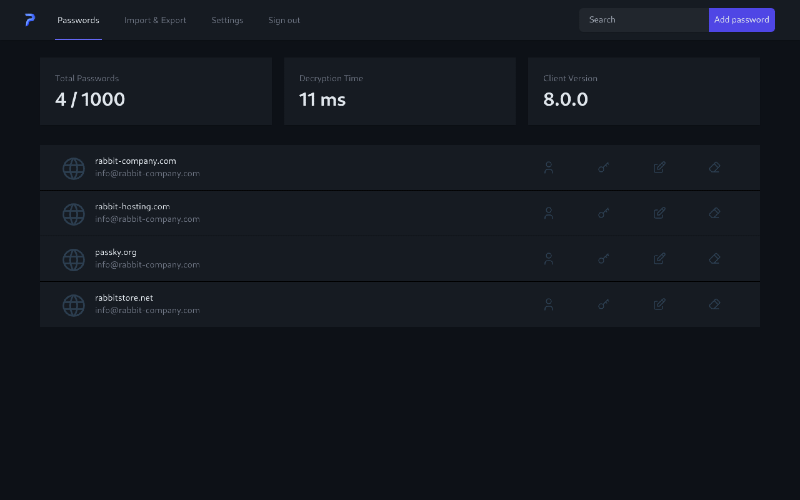Click the Passky logo icon
The width and height of the screenshot is (800, 500).
[x=30, y=20]
